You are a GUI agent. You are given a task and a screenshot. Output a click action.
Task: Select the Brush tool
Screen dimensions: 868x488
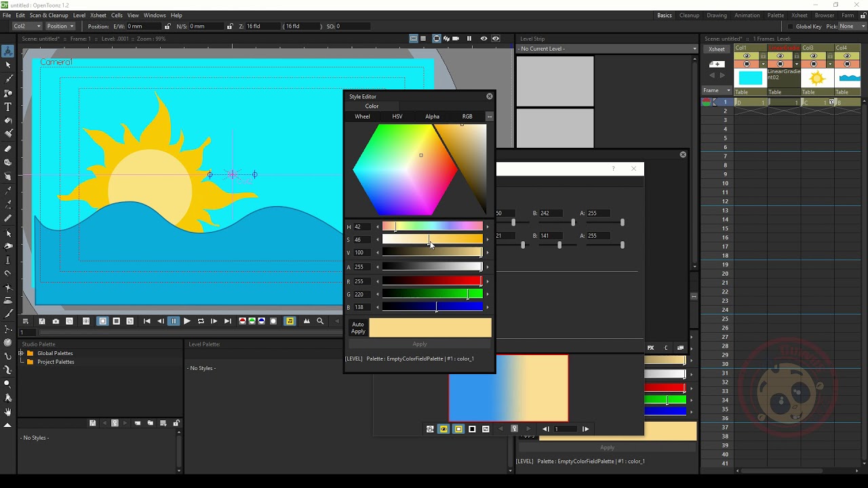click(8, 79)
